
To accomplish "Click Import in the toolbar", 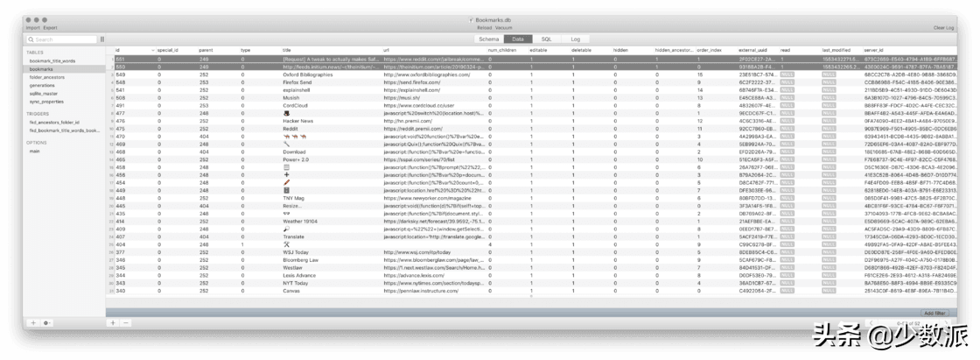I will (x=32, y=27).
